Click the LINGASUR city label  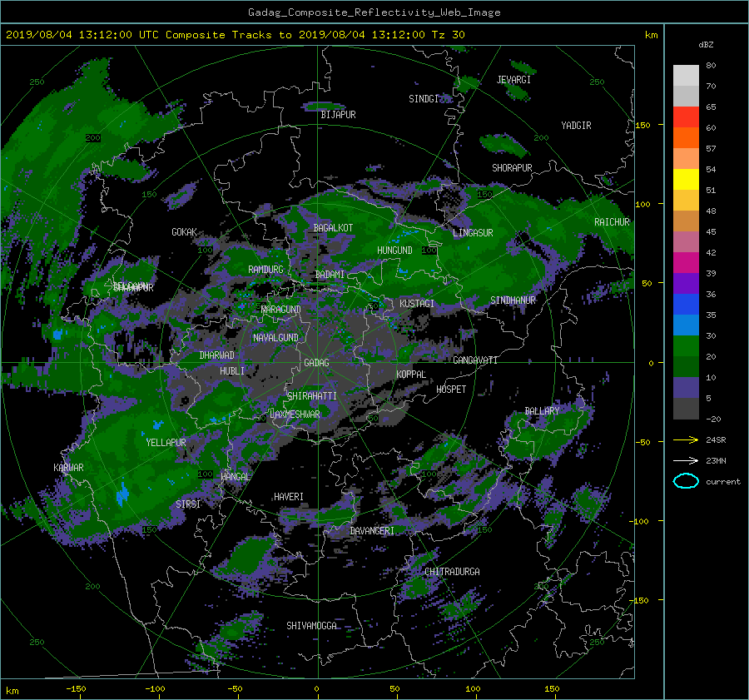point(473,233)
